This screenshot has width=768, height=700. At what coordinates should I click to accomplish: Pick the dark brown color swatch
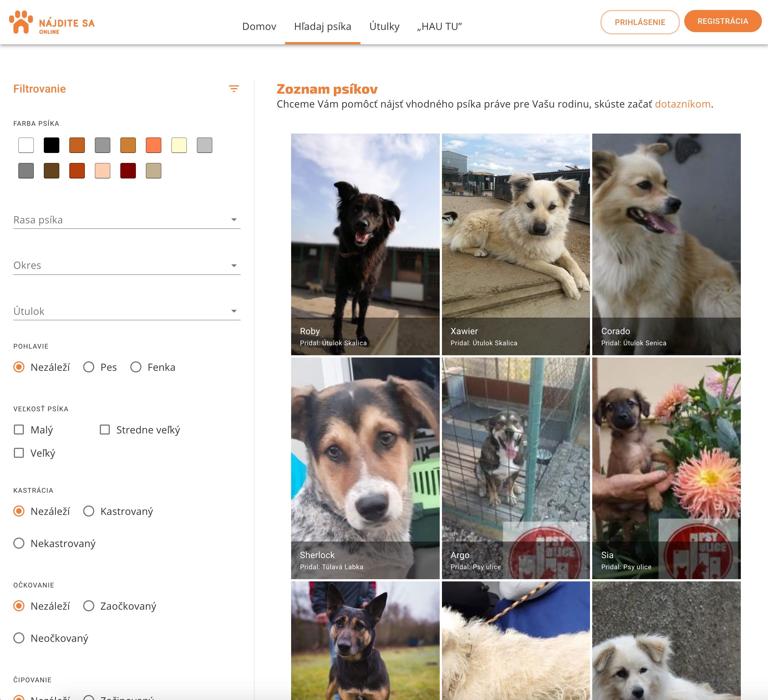[x=51, y=171]
